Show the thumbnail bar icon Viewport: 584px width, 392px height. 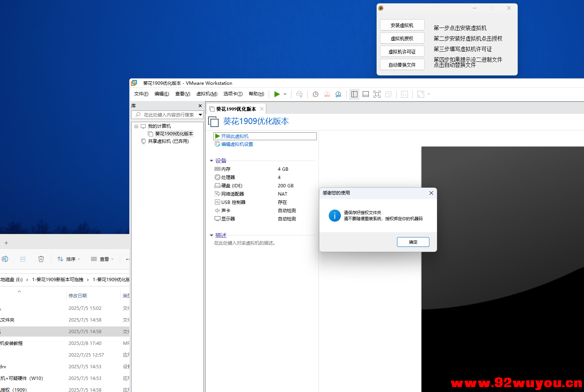[365, 94]
